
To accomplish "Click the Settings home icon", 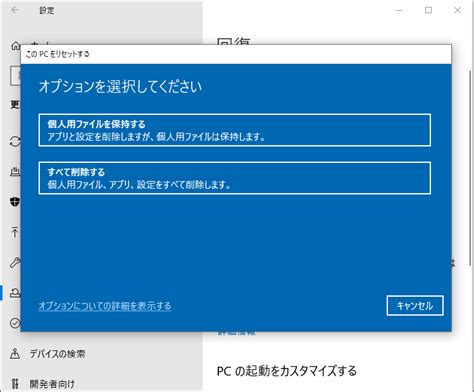I will (x=16, y=46).
